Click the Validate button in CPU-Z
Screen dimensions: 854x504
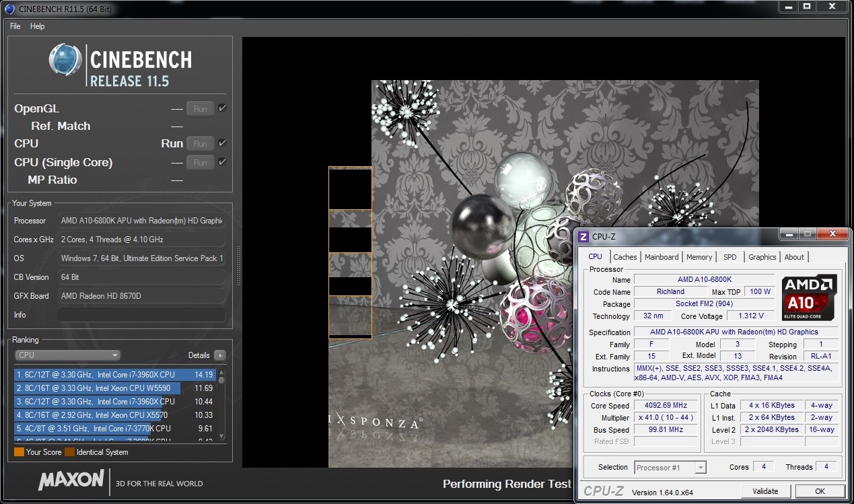(x=765, y=491)
